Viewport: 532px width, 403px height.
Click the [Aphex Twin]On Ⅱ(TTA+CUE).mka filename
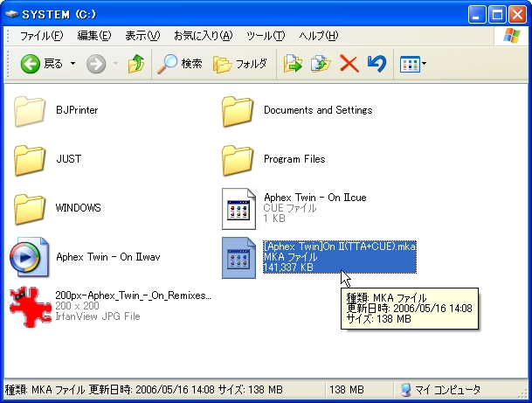[340, 247]
